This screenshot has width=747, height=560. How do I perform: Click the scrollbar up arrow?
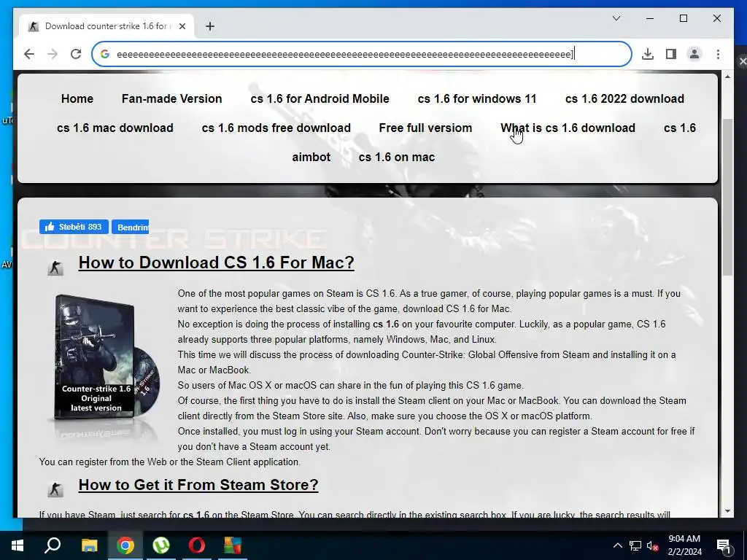[727, 77]
